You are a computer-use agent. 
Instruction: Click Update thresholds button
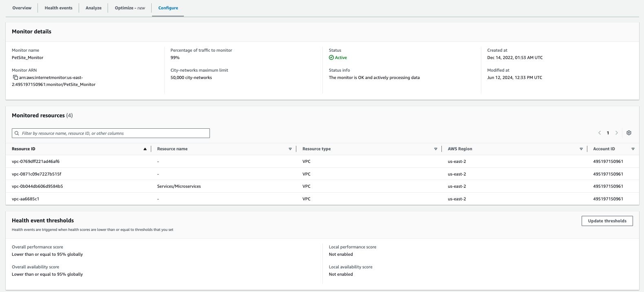coord(607,221)
